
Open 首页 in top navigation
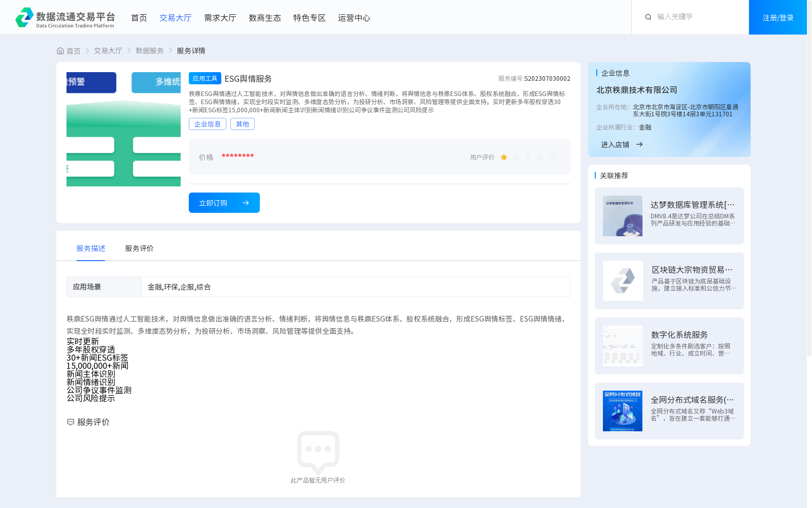coord(139,18)
